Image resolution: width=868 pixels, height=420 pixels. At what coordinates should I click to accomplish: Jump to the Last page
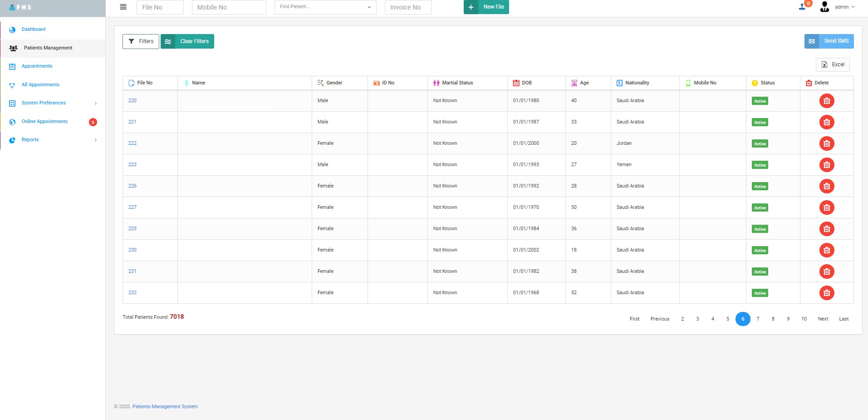843,319
